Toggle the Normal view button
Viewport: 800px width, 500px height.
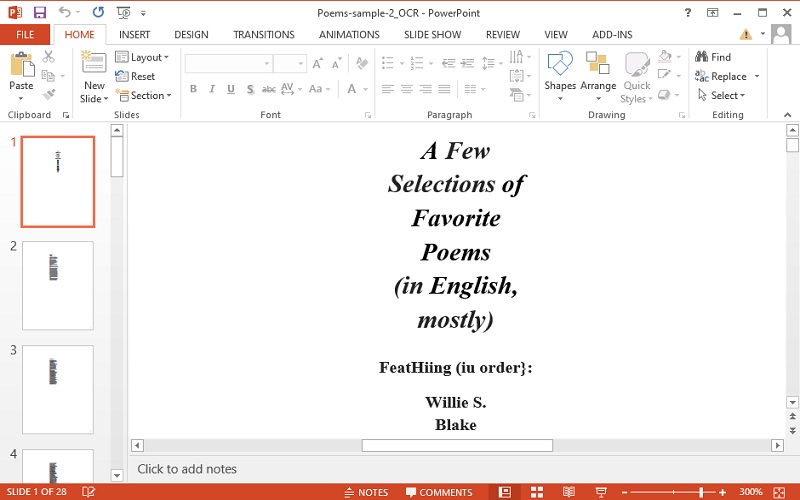(x=505, y=492)
